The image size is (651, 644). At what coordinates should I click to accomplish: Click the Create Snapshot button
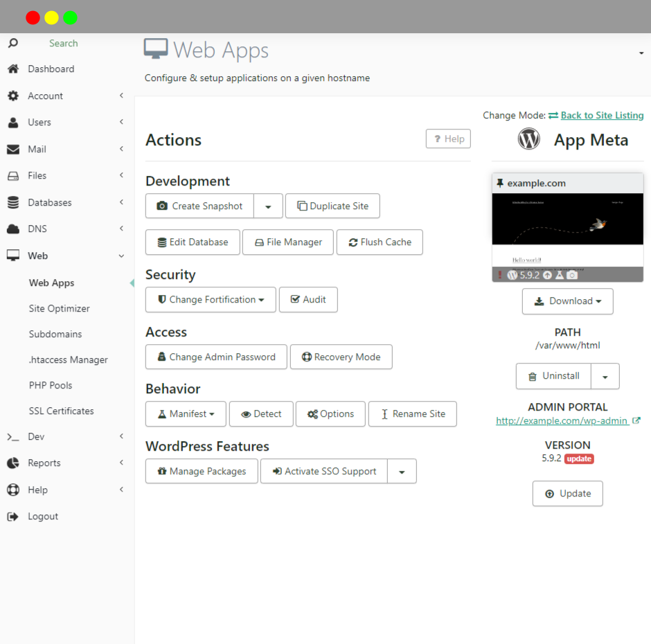(199, 206)
